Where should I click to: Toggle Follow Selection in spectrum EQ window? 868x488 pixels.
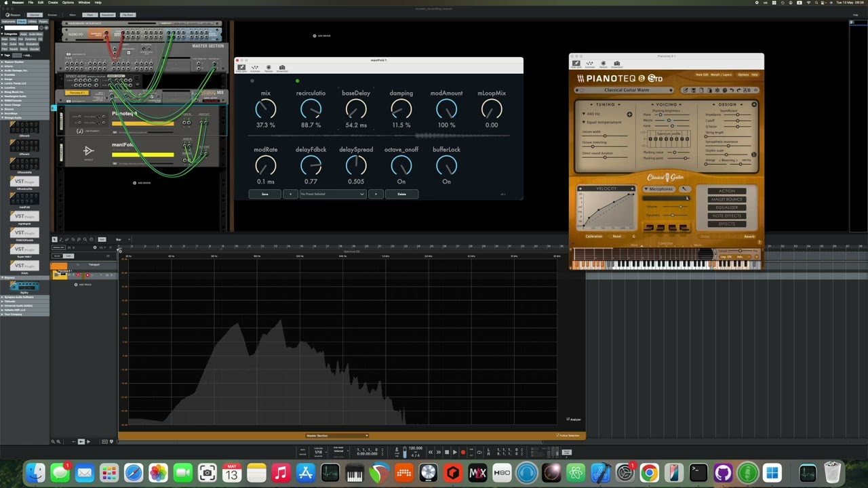[568, 436]
